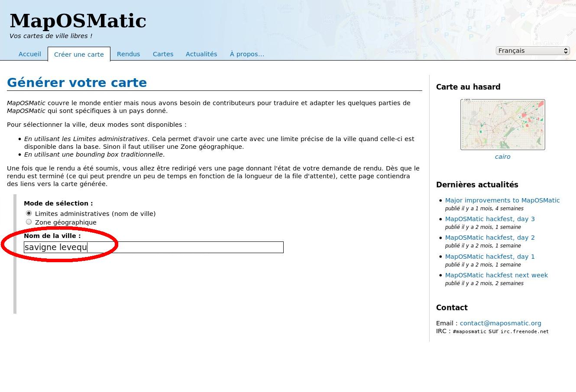Open the Français language dropdown
This screenshot has height=392, width=576.
532,51
